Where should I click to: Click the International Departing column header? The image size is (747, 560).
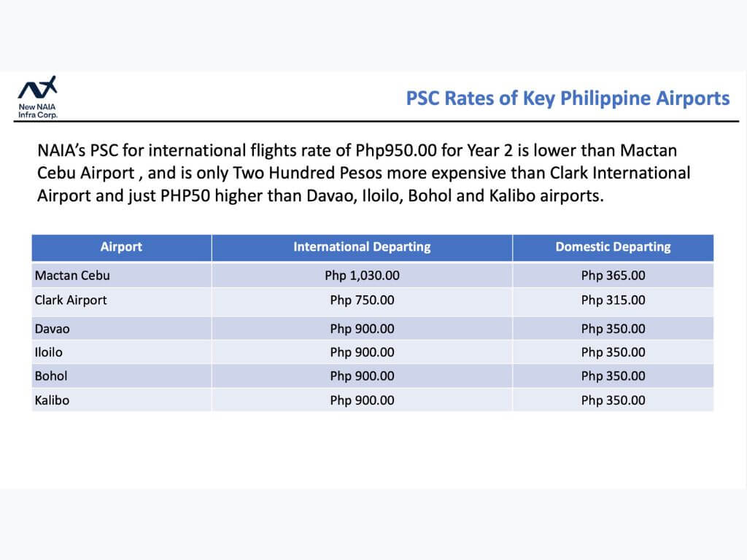tap(362, 247)
